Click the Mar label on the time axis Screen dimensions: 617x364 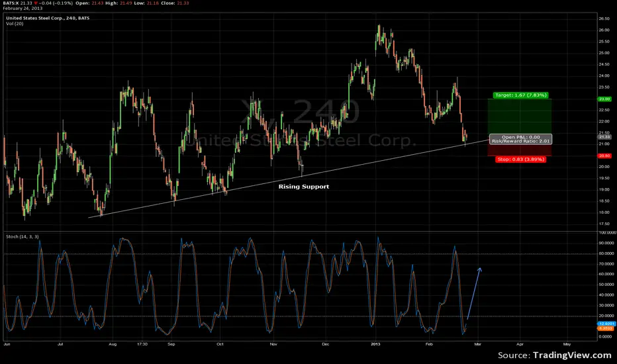click(478, 344)
